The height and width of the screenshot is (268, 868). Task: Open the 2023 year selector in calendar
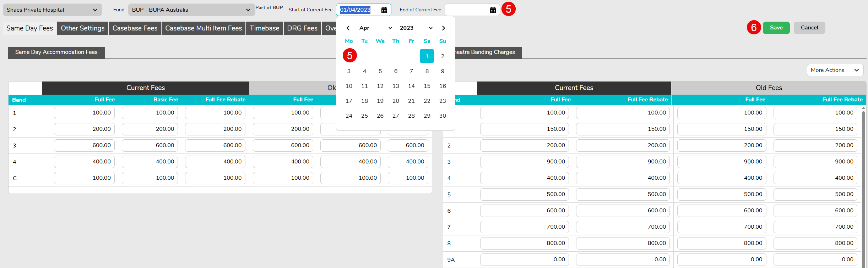click(x=416, y=28)
